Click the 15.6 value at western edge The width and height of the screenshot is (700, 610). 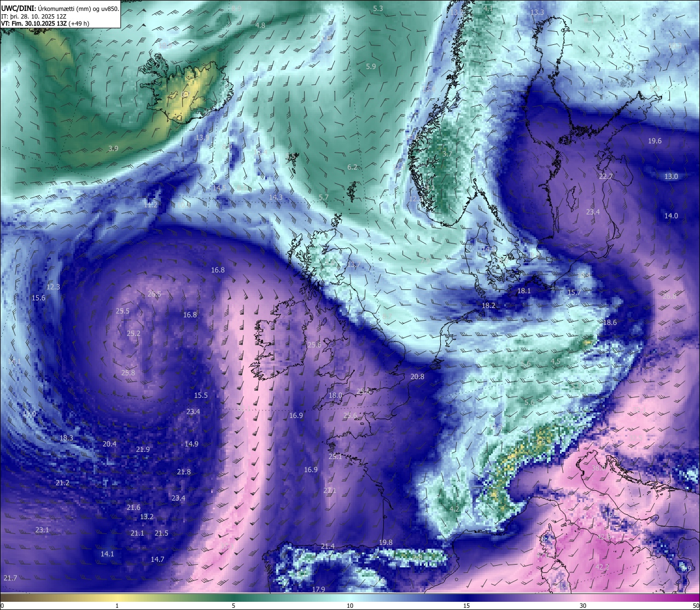[38, 298]
